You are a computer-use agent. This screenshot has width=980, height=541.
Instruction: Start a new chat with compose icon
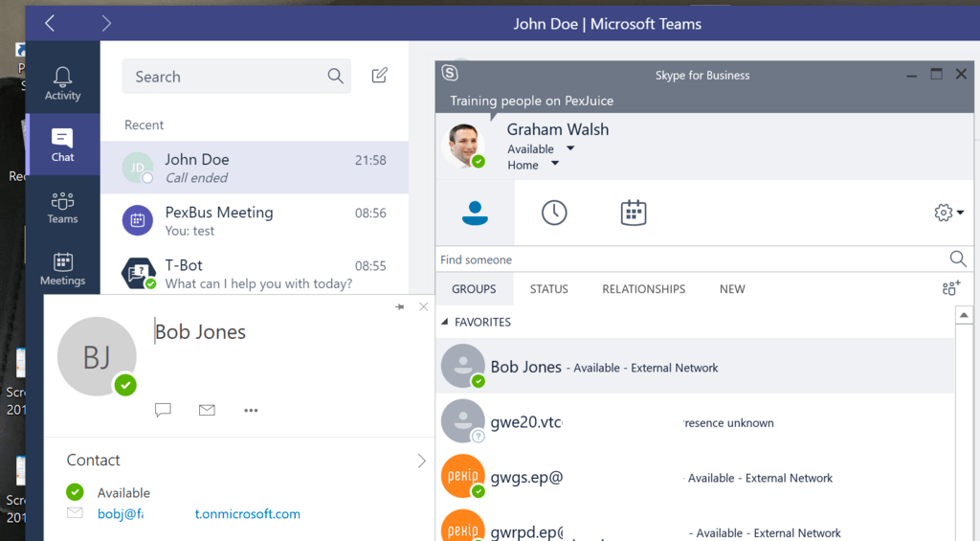coord(380,76)
